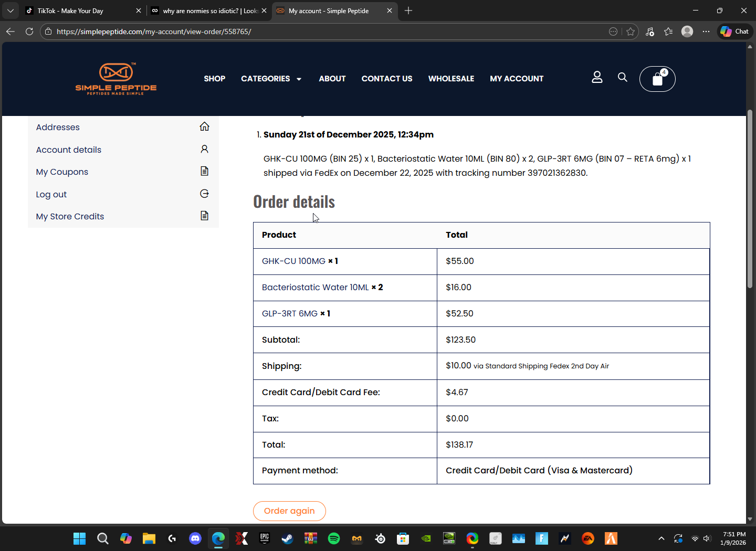Open the My Store Credits link
The width and height of the screenshot is (756, 551).
click(x=70, y=216)
